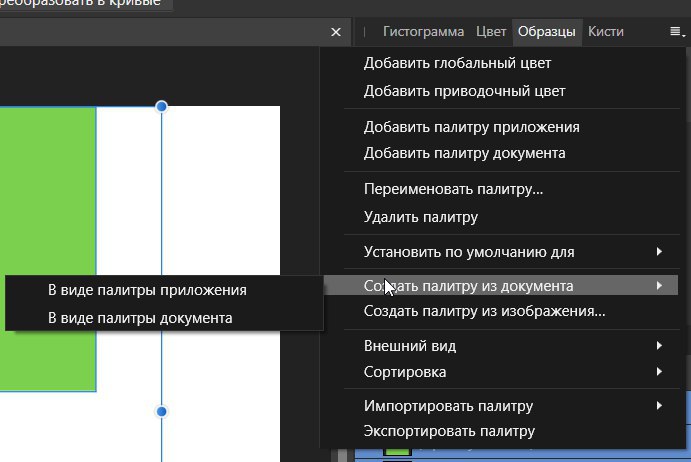Select the green rectangle on canvas
691x462 pixels.
[x=48, y=190]
